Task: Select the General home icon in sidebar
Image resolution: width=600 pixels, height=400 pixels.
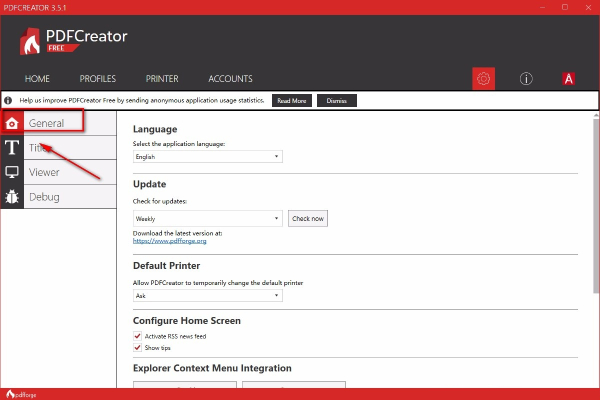Action: pyautogui.click(x=12, y=123)
